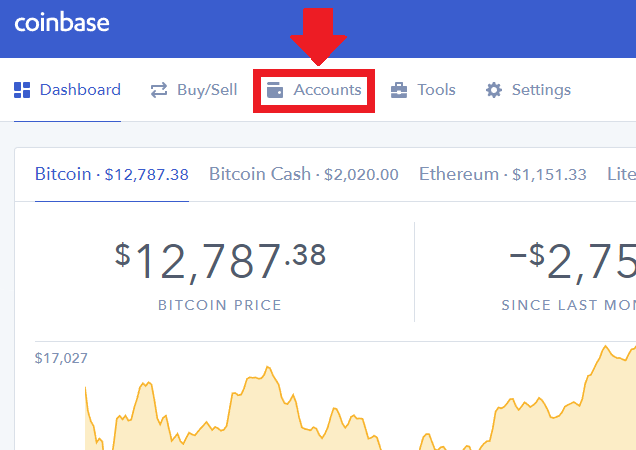
Task: Click the BITCOIN PRICE caption text
Action: pyautogui.click(x=220, y=305)
